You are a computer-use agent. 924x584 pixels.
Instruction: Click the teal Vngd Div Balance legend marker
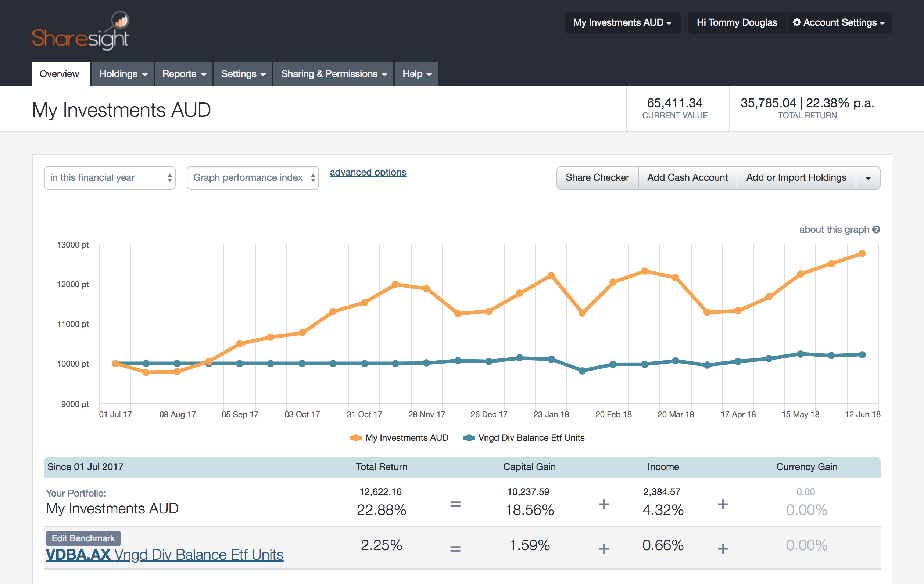[x=469, y=437]
